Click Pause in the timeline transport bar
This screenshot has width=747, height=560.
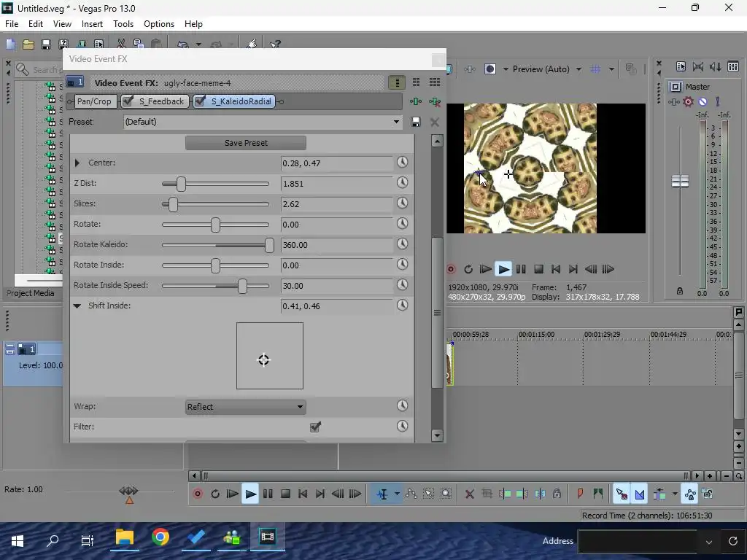coord(268,494)
